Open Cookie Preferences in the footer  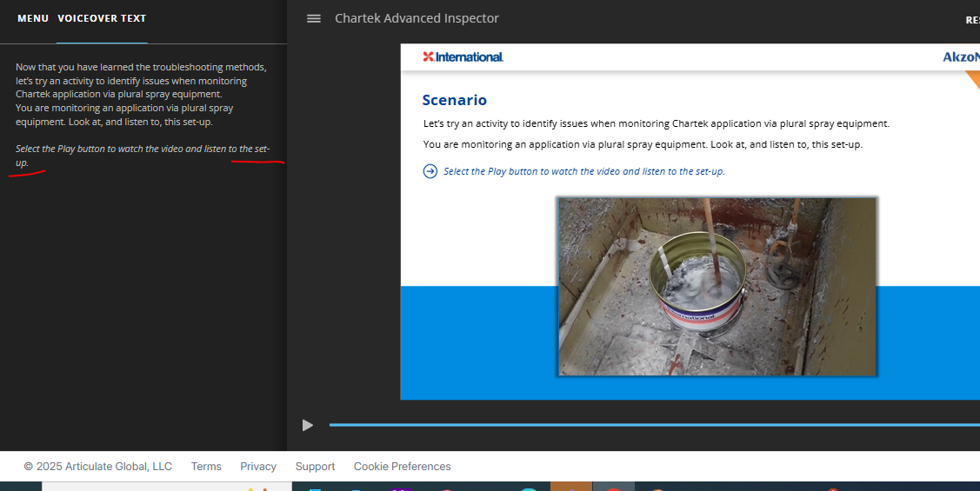(x=402, y=467)
